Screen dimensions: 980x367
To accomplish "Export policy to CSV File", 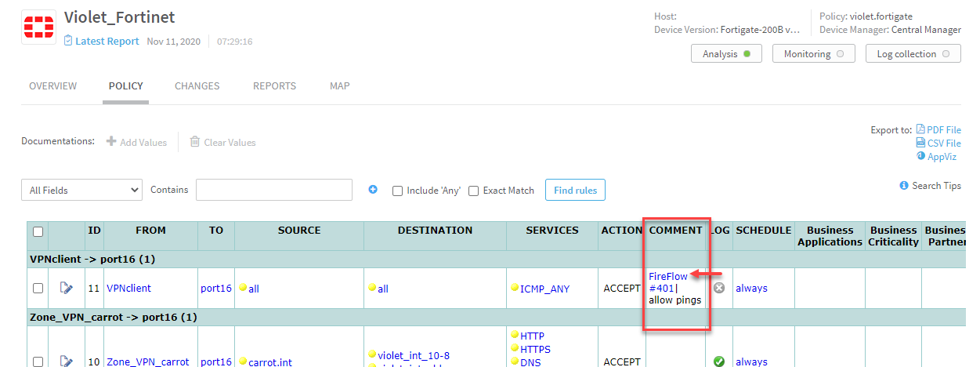I will (938, 144).
